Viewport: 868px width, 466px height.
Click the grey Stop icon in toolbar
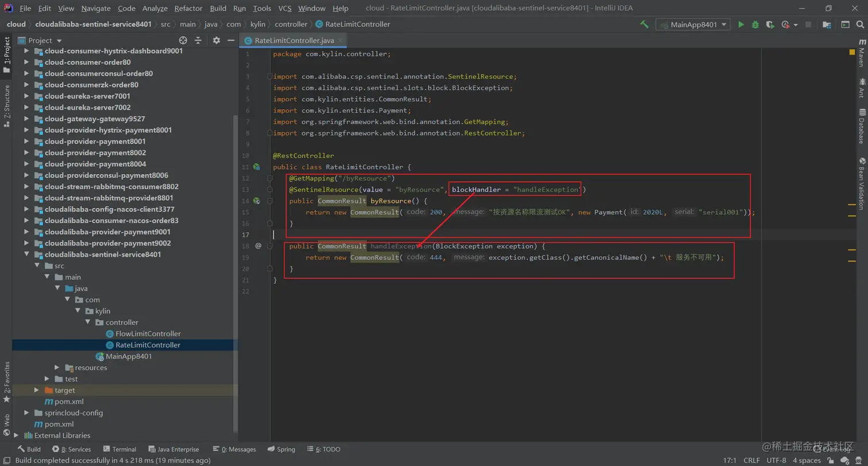pyautogui.click(x=808, y=24)
